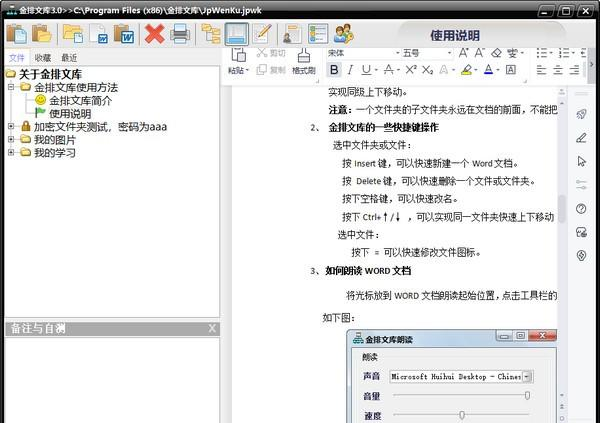Screen dimensions: 600x423
Task: Select the 我的图片 folder label
Action: (x=55, y=140)
